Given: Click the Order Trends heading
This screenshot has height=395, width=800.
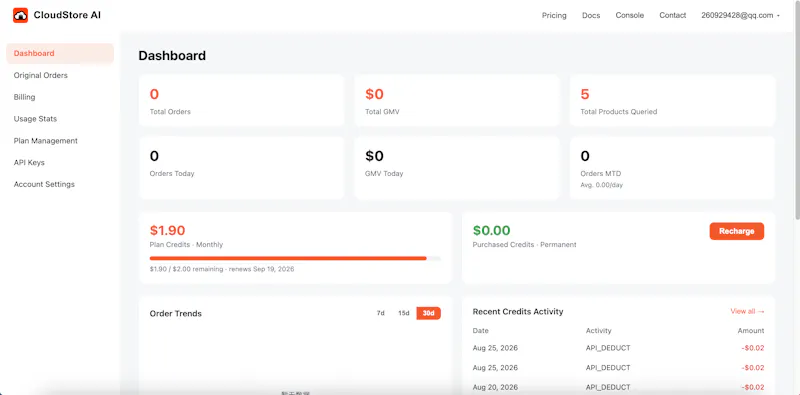Looking at the screenshot, I should [x=176, y=313].
